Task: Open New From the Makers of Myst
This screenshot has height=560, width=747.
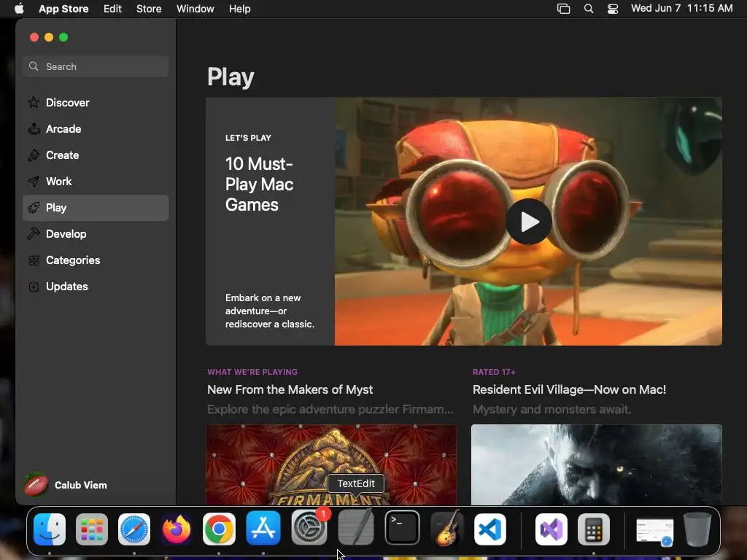Action: tap(290, 389)
